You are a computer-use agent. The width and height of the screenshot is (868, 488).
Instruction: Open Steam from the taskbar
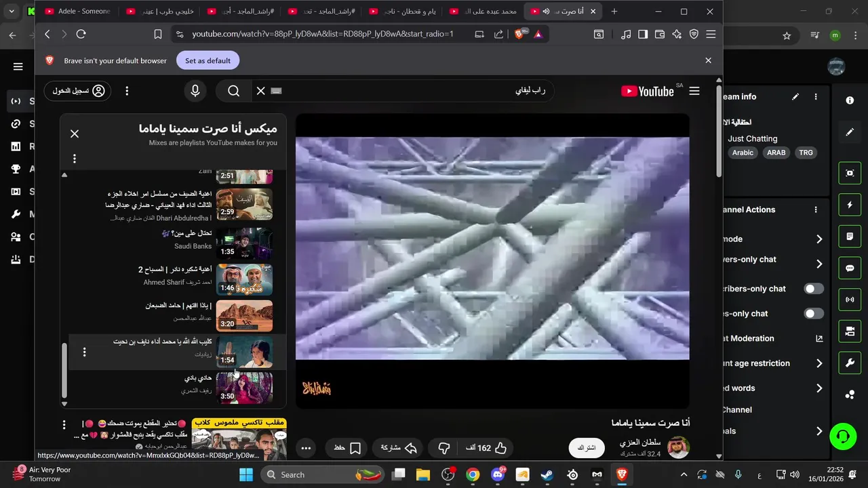pos(547,474)
